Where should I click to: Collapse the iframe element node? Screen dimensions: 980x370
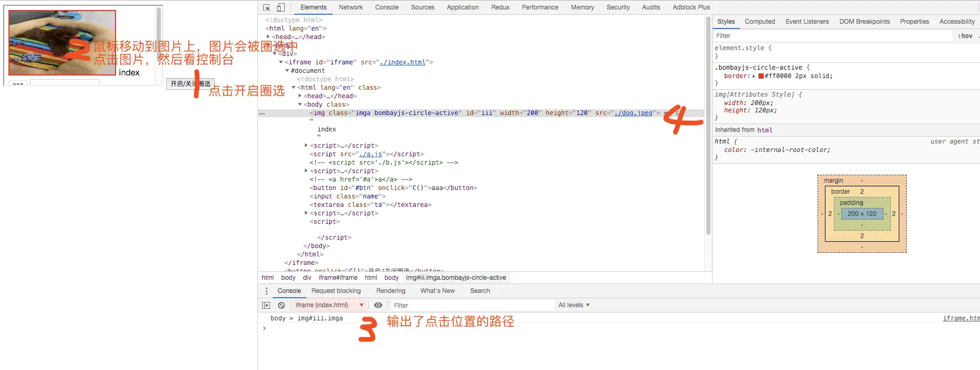click(x=281, y=62)
